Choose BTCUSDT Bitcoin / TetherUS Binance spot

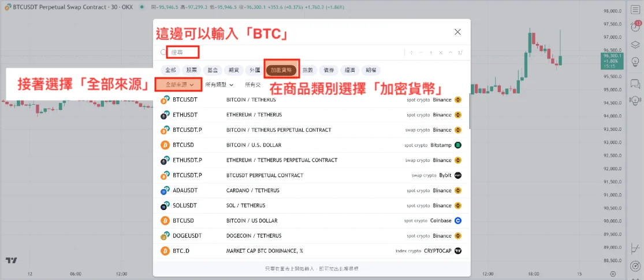click(x=312, y=100)
